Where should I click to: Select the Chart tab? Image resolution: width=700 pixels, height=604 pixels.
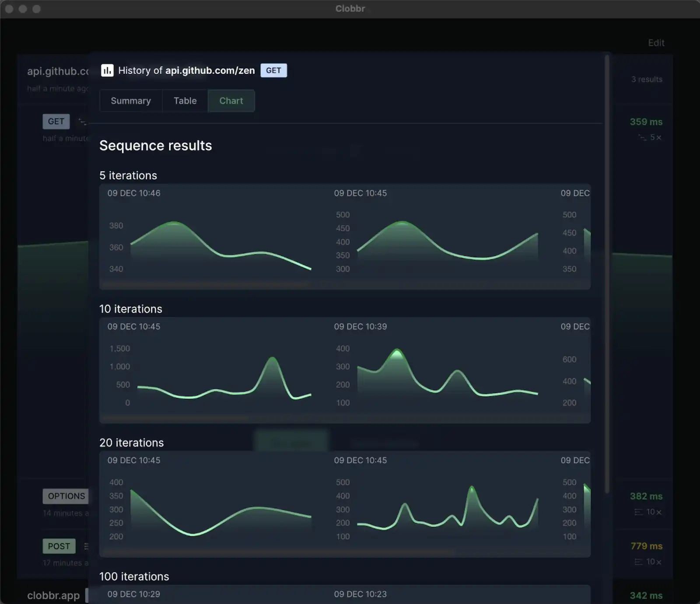[231, 101]
